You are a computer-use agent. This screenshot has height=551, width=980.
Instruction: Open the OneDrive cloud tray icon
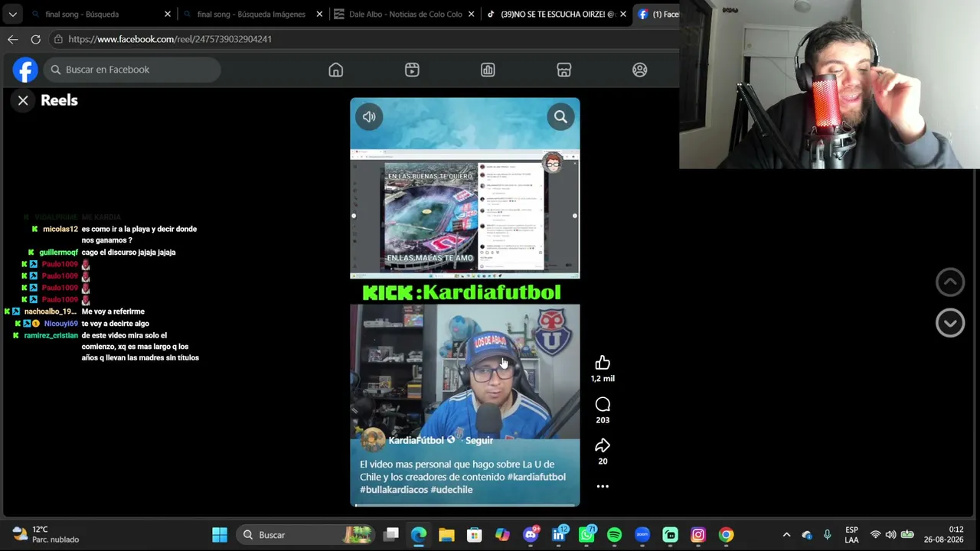coord(807,535)
